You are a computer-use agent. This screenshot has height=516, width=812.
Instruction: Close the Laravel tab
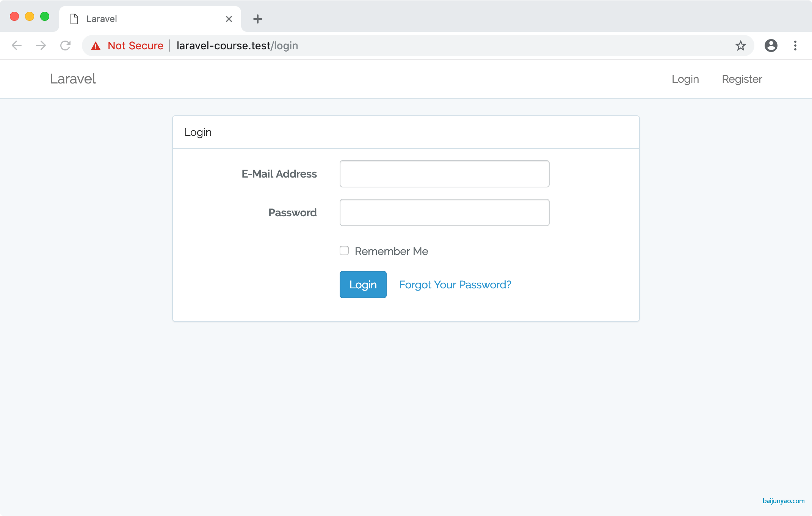click(x=229, y=19)
